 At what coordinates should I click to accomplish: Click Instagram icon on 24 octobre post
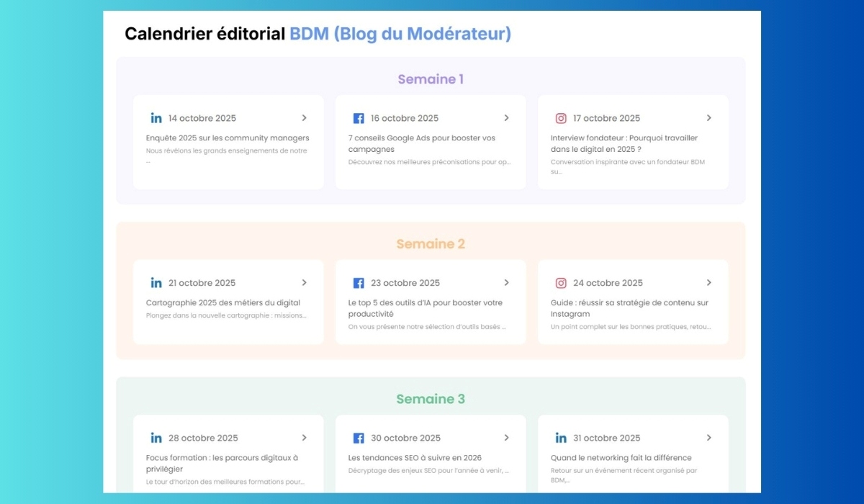click(x=561, y=283)
